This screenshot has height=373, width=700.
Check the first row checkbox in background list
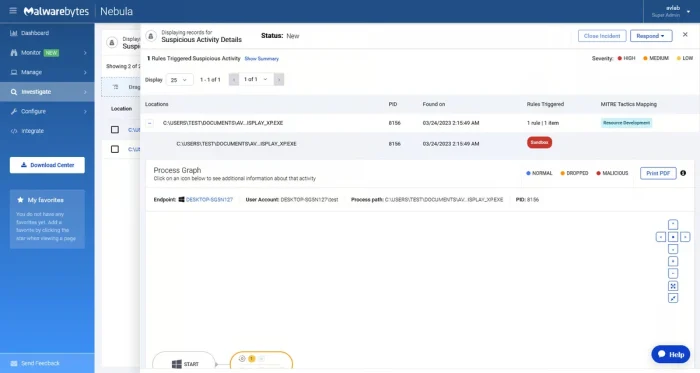click(x=115, y=129)
